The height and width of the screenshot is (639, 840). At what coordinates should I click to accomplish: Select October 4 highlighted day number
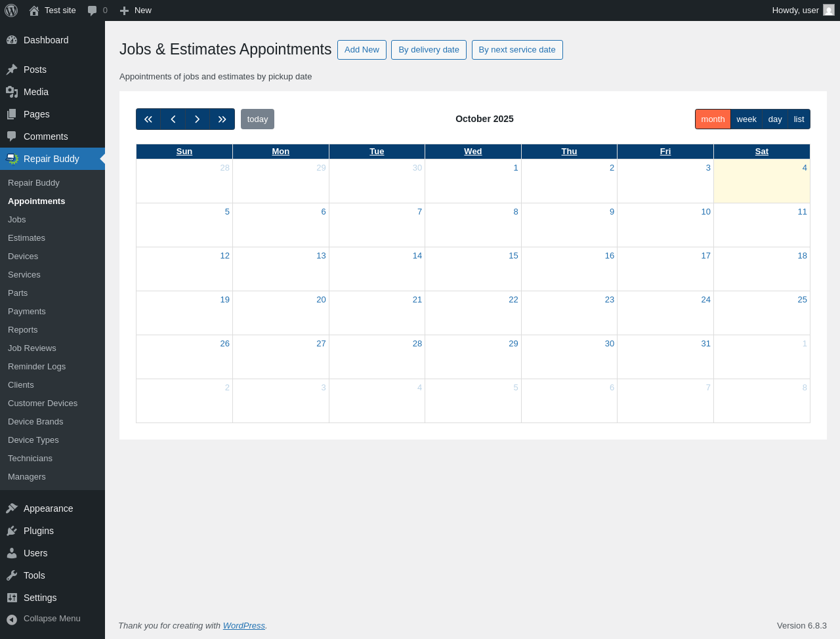tap(805, 168)
